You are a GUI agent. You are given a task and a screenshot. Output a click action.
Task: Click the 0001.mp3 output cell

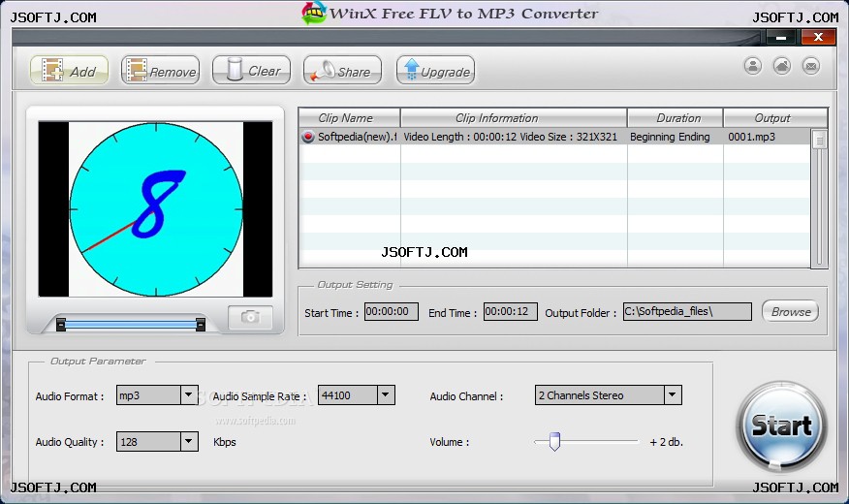[767, 137]
